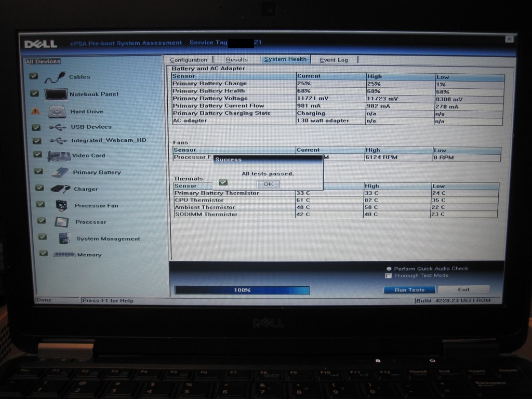The height and width of the screenshot is (399, 532).
Task: Click the 6124 RPM fan value
Action: point(381,157)
